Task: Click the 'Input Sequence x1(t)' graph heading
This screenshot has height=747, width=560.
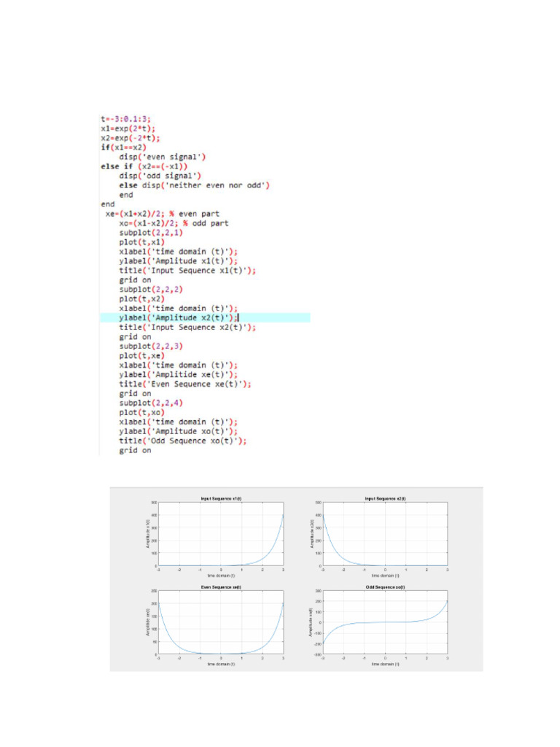Action: pos(221,499)
